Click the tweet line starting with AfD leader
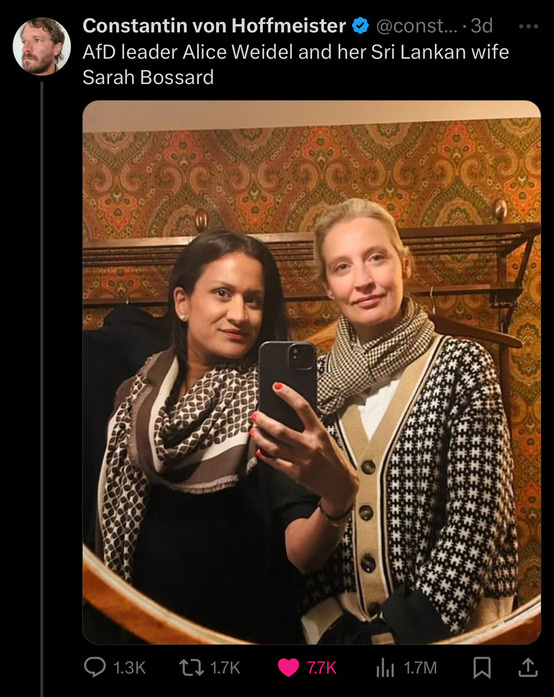Viewport: 554px width, 697px height. click(296, 52)
